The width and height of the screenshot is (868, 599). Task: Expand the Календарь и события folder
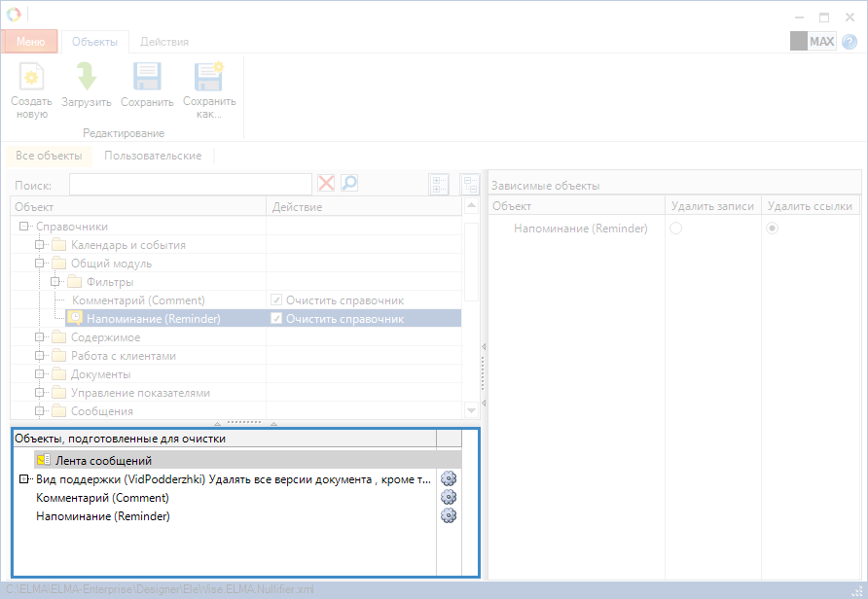[x=41, y=245]
